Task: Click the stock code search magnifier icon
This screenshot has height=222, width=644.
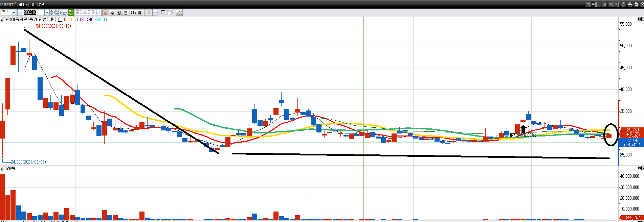Action: (56, 13)
